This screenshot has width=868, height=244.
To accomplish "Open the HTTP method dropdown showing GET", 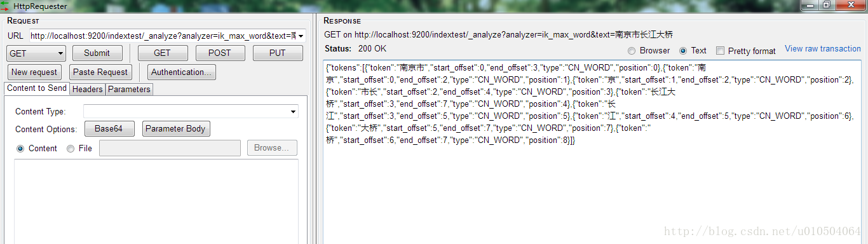I will (x=36, y=53).
